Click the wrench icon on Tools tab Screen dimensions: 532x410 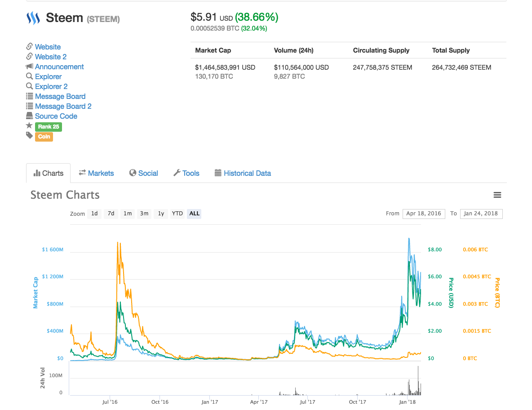[x=177, y=173]
